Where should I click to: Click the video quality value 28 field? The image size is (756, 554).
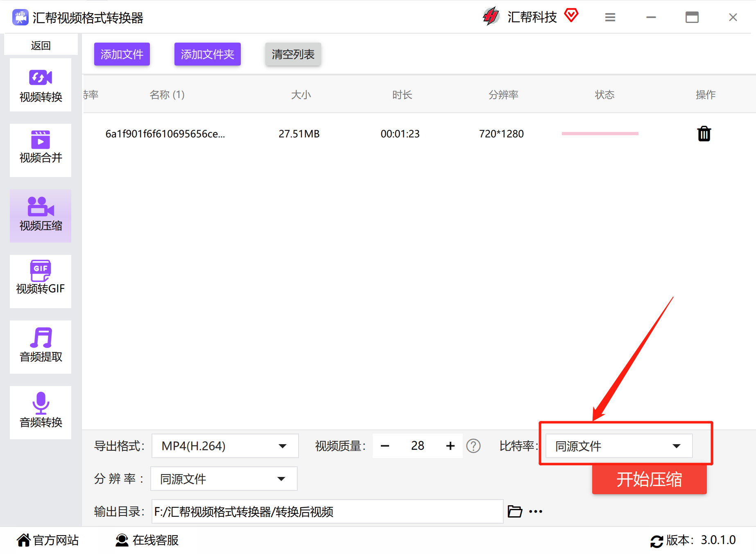[x=418, y=446]
